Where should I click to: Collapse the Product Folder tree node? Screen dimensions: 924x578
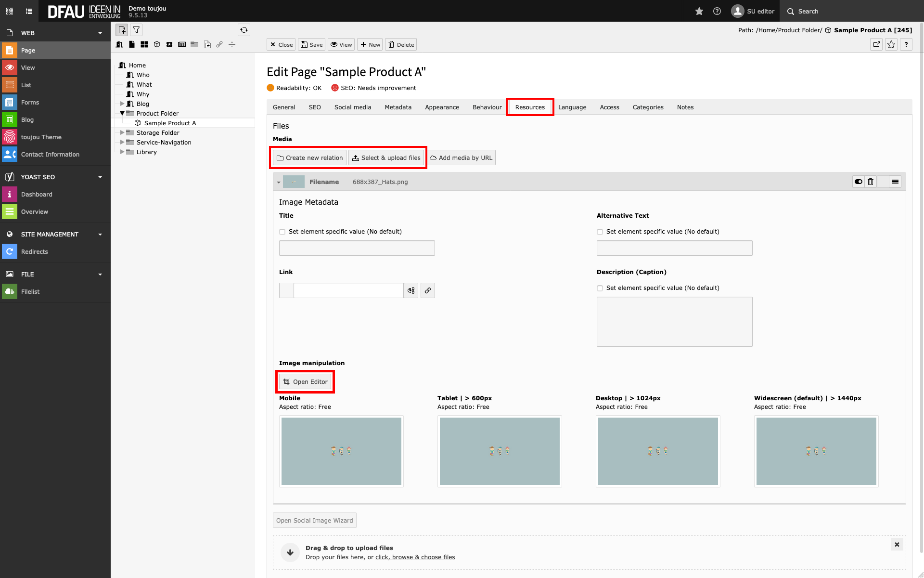click(122, 113)
